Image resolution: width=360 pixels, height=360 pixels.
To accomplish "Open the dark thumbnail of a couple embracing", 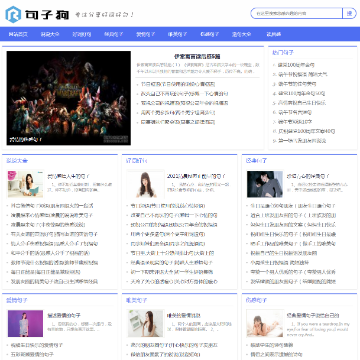I will coord(265,184).
